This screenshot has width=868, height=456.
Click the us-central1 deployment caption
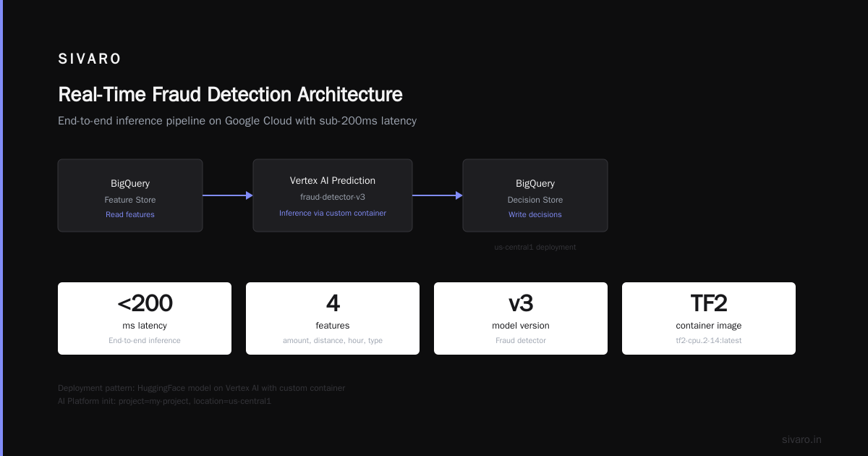pos(535,248)
